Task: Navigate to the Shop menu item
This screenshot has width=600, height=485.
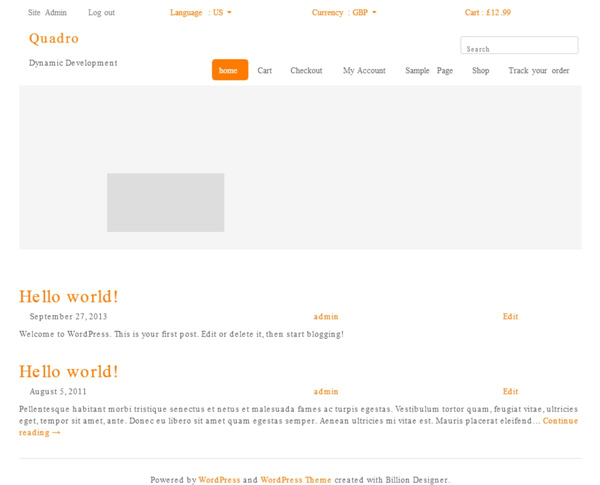Action: pyautogui.click(x=480, y=71)
